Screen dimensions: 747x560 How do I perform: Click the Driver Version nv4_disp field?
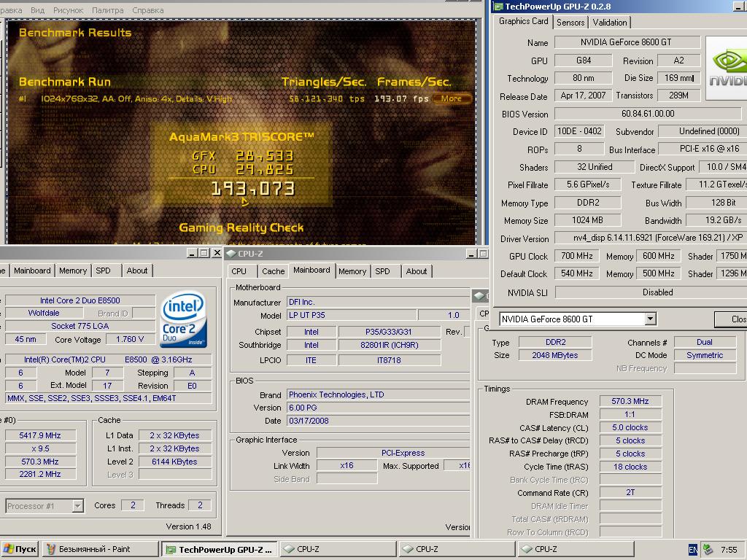tap(650, 238)
